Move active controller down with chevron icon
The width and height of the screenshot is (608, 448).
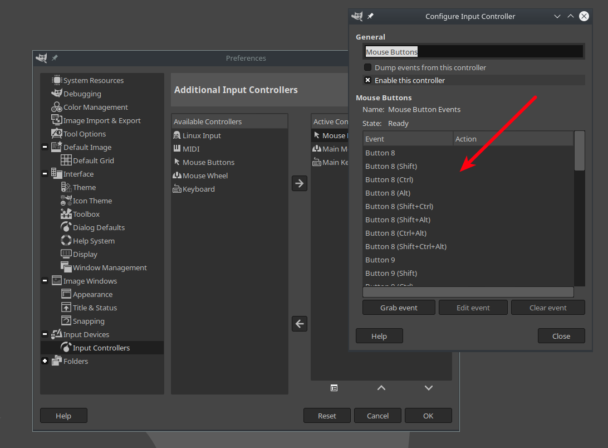click(428, 388)
